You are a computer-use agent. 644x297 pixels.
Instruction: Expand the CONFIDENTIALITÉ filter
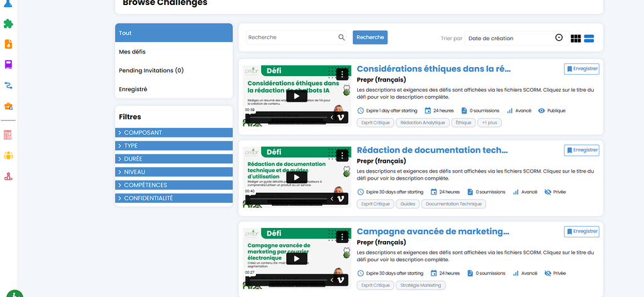174,198
